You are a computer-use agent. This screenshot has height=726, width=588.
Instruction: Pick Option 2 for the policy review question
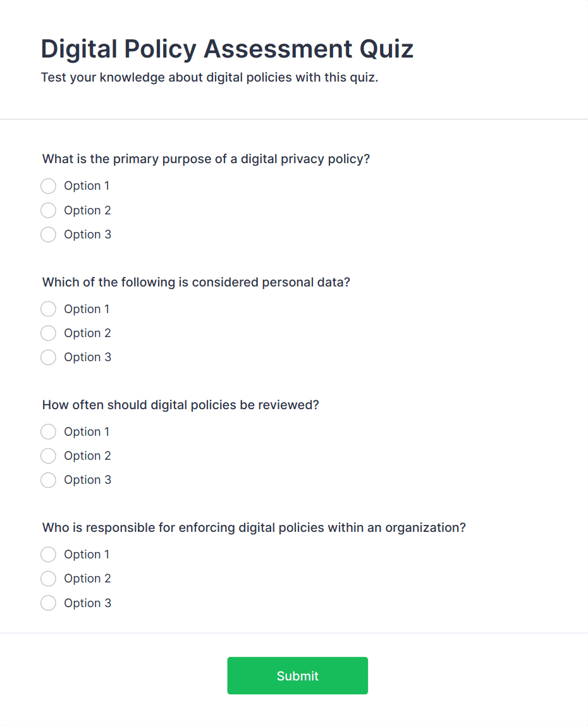(x=48, y=455)
